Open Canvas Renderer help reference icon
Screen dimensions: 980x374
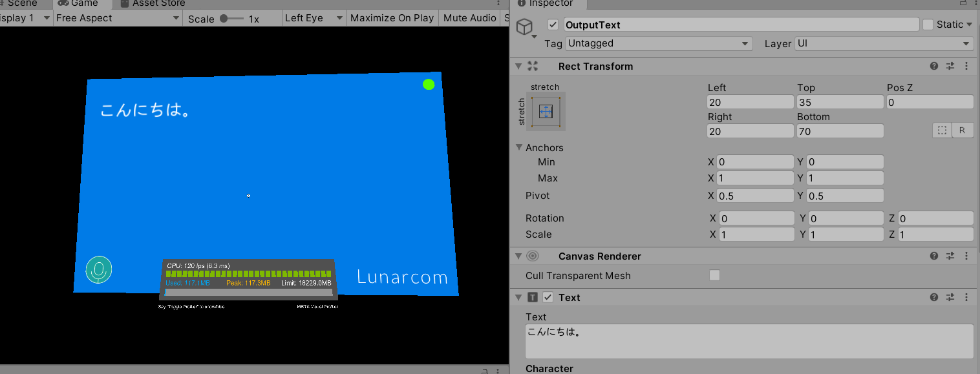pos(934,256)
